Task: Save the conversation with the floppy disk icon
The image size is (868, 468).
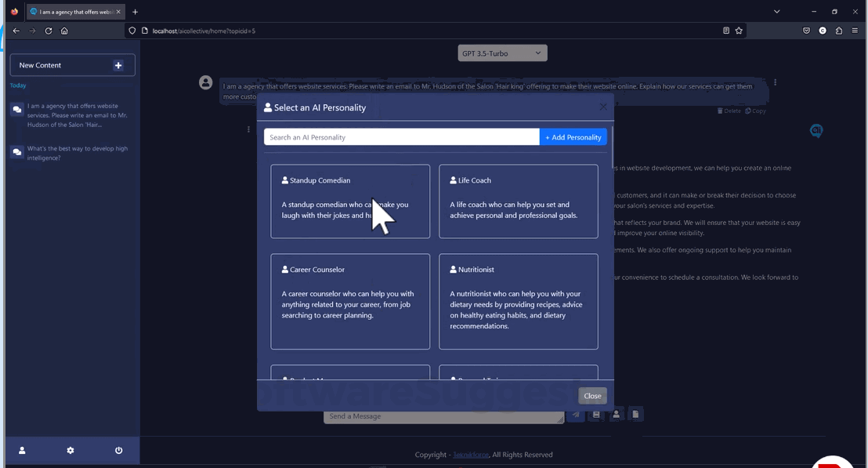Action: [x=596, y=414]
